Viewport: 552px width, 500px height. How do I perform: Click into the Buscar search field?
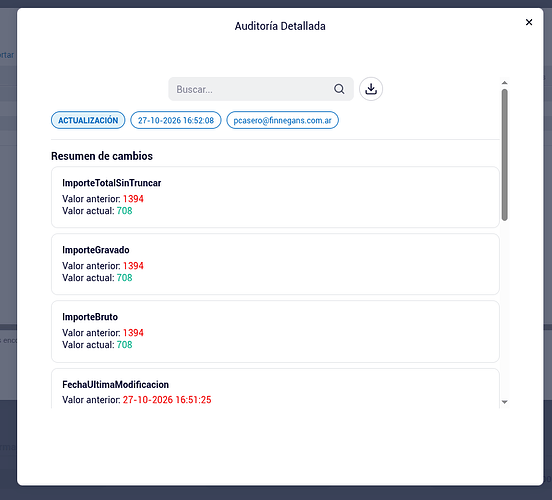click(x=261, y=89)
